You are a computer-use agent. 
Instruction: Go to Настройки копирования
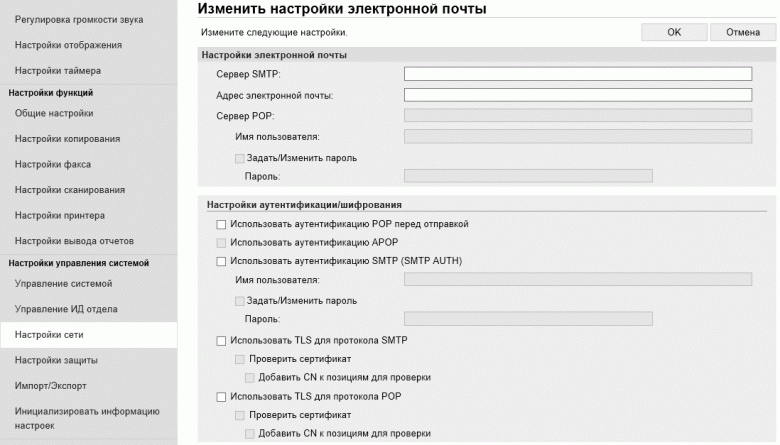pyautogui.click(x=67, y=139)
